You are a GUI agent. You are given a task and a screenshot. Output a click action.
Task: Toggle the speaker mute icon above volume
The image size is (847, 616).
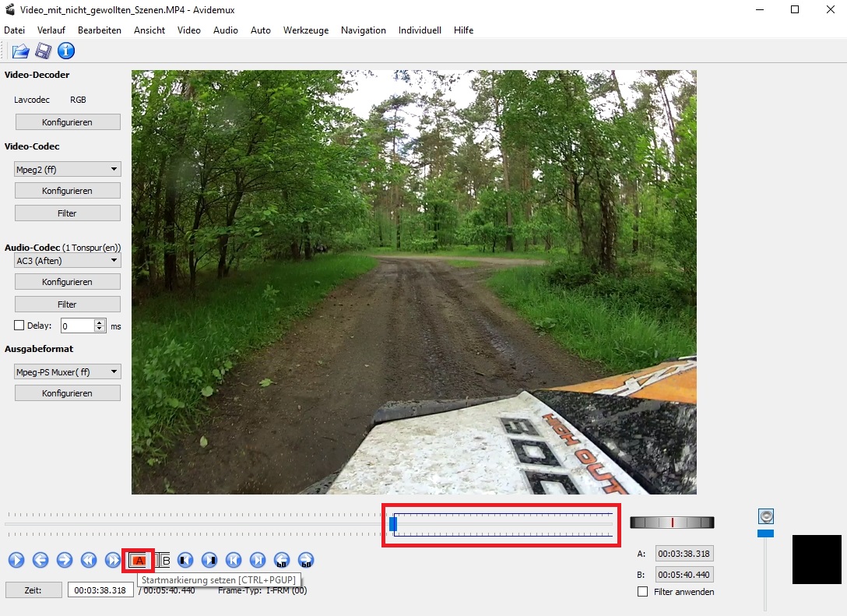point(766,516)
